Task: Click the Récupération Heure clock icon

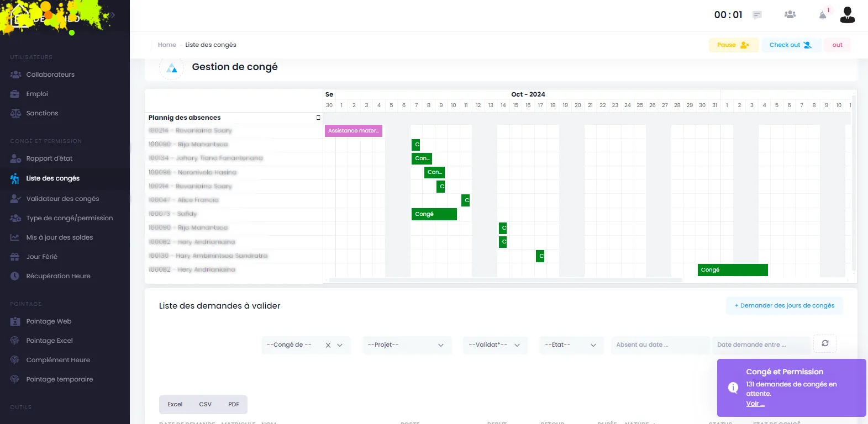Action: click(15, 276)
